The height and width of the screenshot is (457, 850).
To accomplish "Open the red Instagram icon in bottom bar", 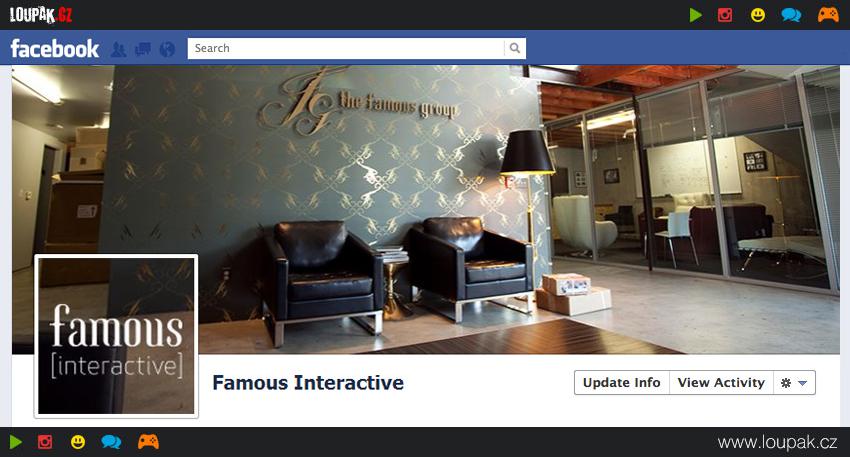I will pos(45,442).
